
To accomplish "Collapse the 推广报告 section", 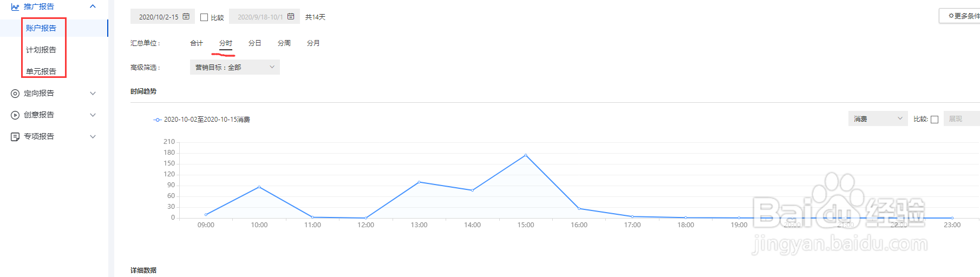I will pos(93,6).
